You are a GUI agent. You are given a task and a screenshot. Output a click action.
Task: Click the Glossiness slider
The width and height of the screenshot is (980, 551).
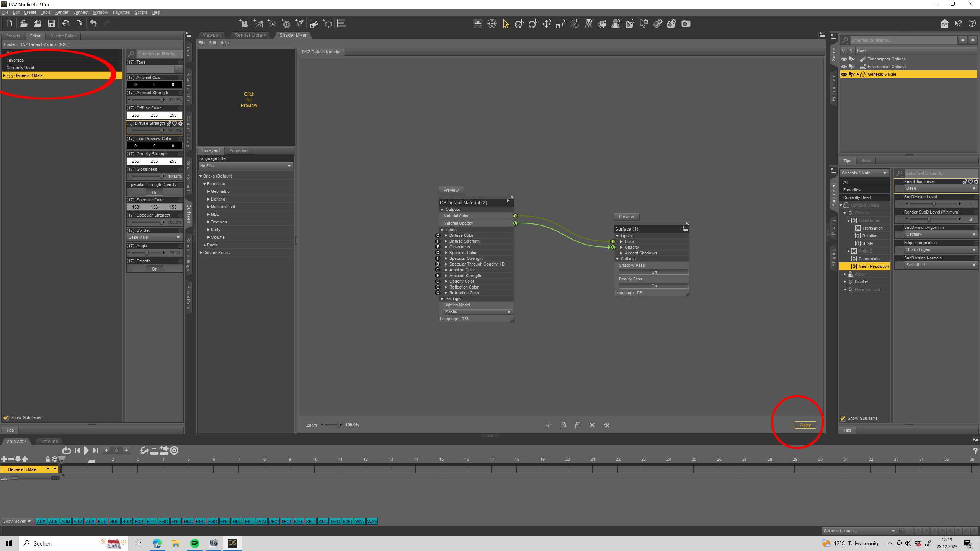click(x=147, y=176)
